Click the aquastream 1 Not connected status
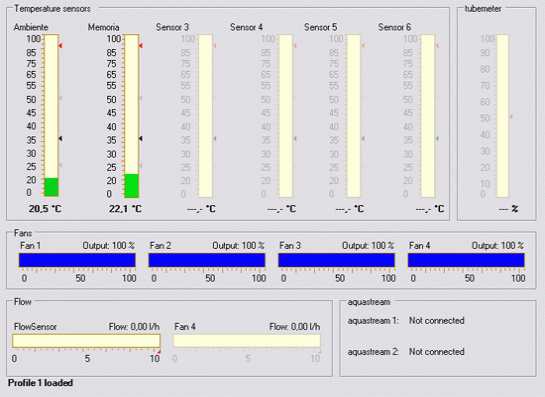 pos(437,321)
